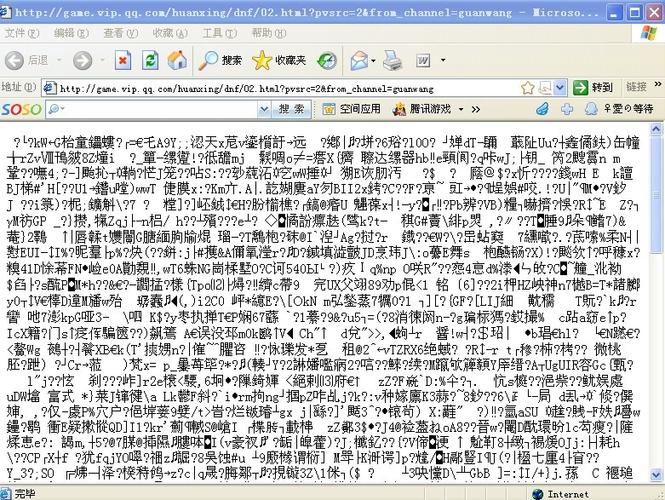Click inside the address bar URL field
The image size is (665, 500).
tap(300, 87)
